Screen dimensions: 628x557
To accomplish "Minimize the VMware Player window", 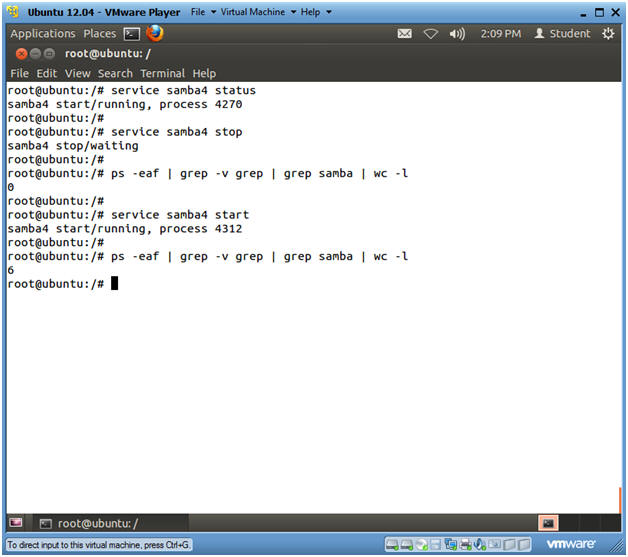I will tap(583, 14).
